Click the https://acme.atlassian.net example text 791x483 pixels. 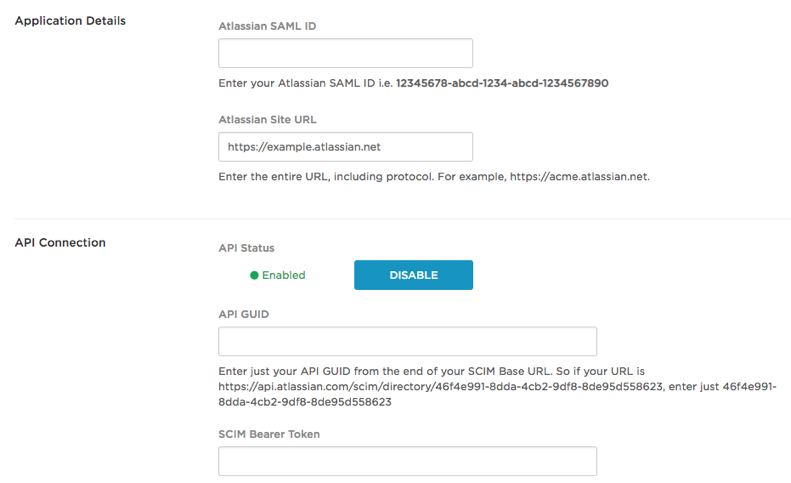pos(580,177)
